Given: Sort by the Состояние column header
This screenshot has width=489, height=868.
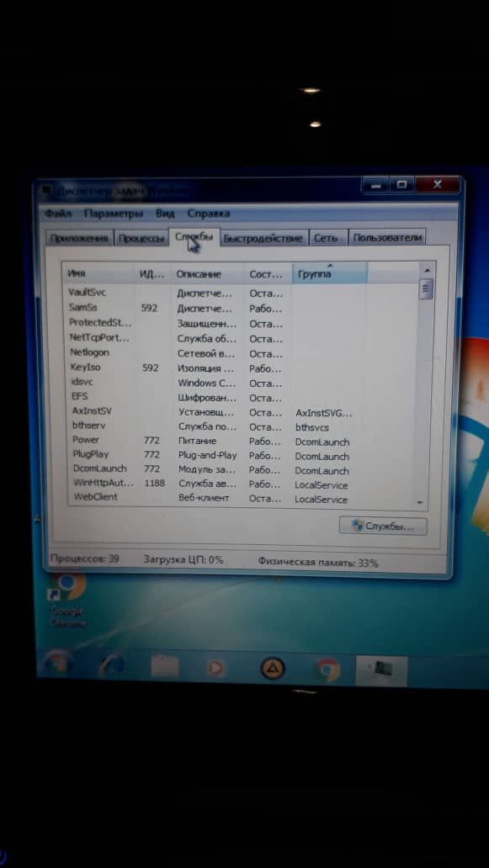Looking at the screenshot, I should [268, 273].
